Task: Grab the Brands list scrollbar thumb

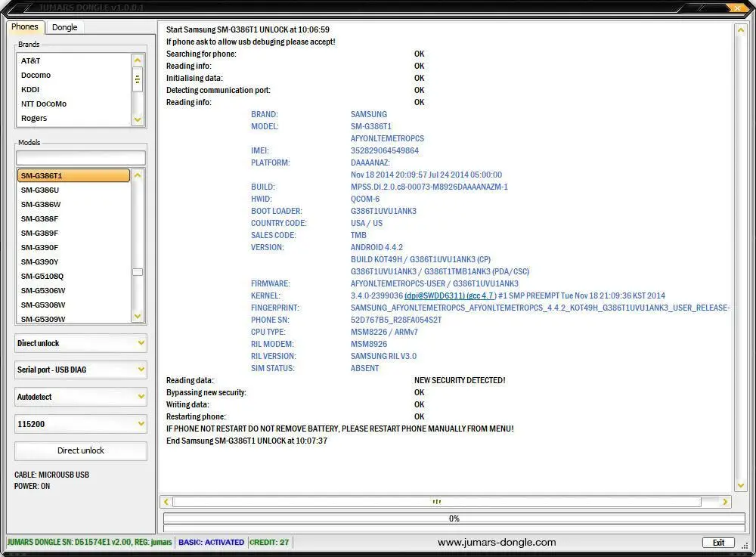Action: pos(138,79)
